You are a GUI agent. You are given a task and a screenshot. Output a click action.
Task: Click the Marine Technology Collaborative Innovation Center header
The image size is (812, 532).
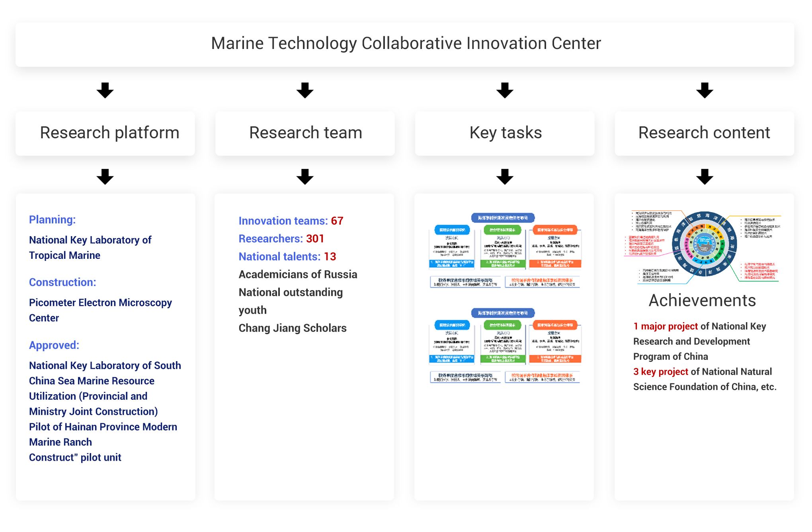pyautogui.click(x=405, y=44)
